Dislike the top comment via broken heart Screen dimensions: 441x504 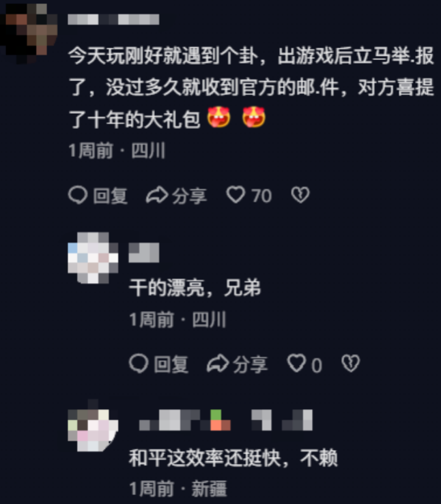(x=300, y=195)
